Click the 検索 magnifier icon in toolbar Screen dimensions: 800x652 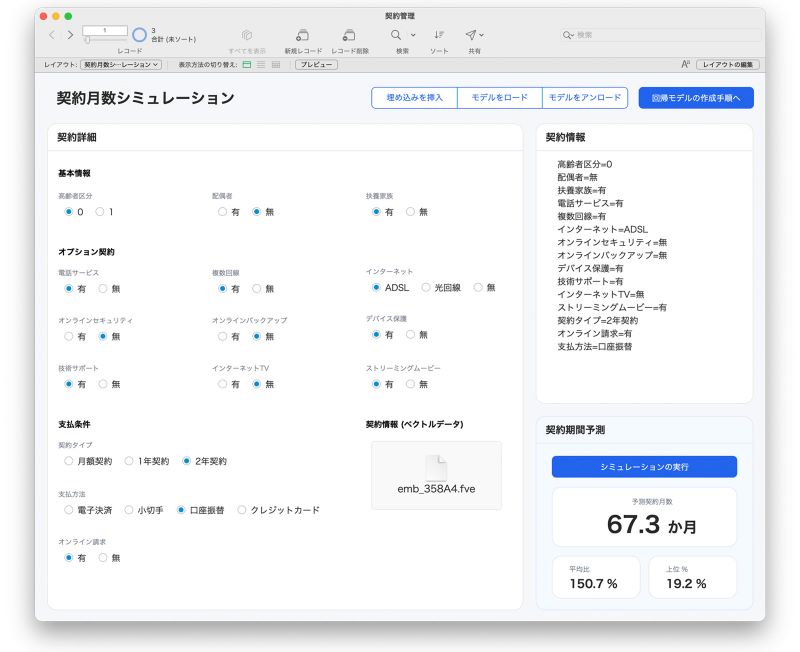coord(396,35)
